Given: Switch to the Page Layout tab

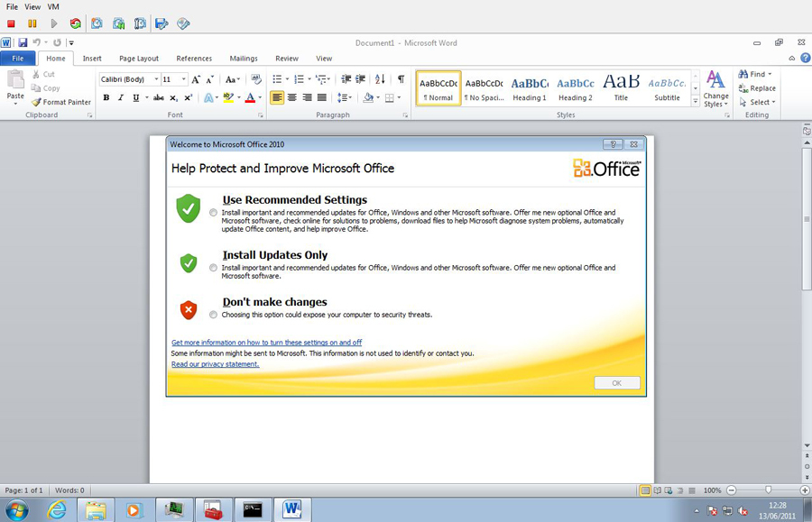Looking at the screenshot, I should 139,59.
